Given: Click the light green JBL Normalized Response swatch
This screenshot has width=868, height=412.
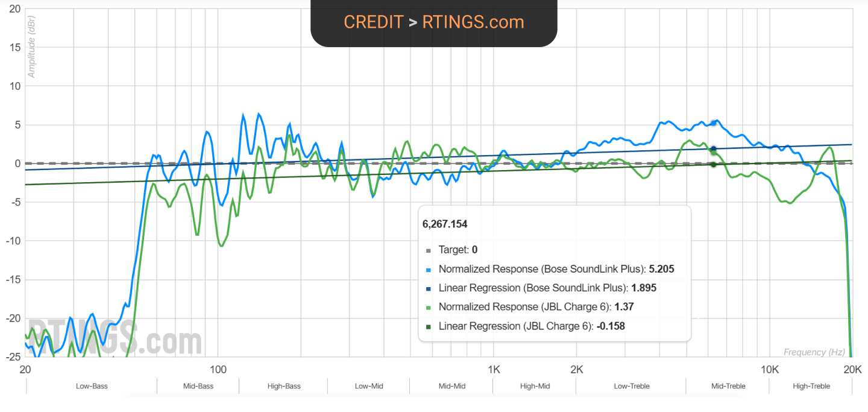Looking at the screenshot, I should click(429, 307).
